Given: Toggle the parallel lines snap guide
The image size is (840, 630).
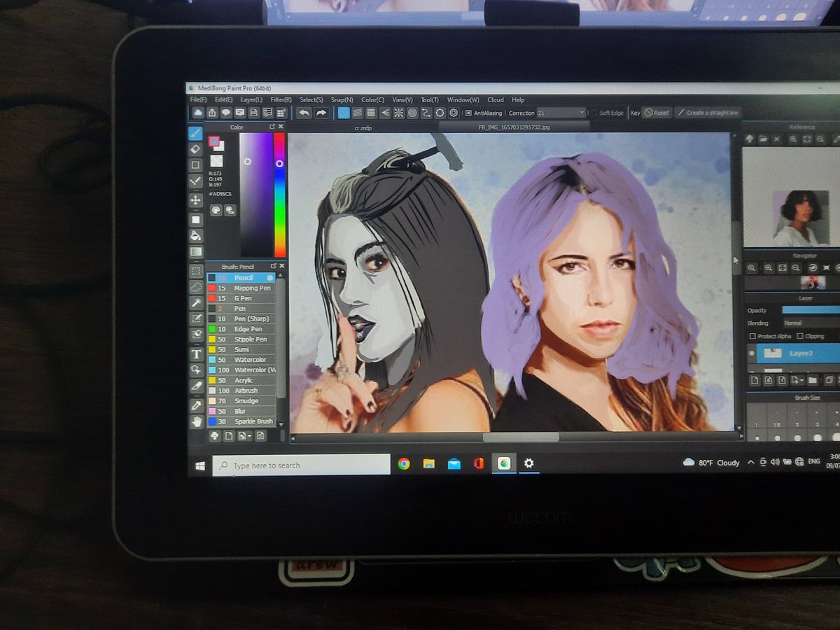Looking at the screenshot, I should tap(358, 113).
